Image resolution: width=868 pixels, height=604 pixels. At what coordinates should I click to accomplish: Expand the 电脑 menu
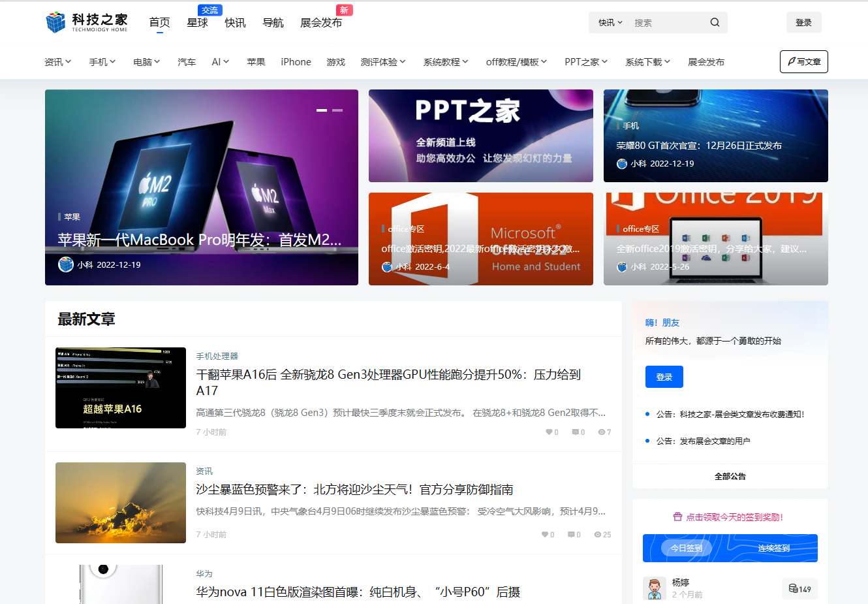click(147, 61)
